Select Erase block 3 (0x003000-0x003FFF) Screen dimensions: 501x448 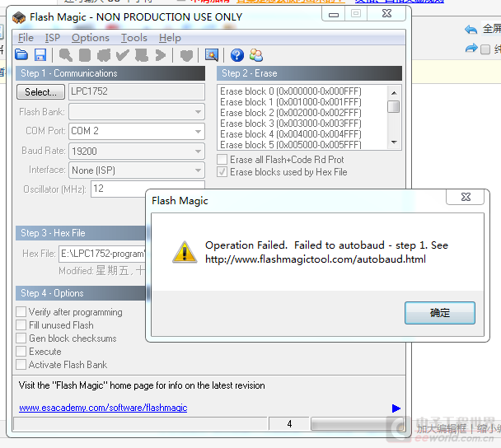point(291,124)
